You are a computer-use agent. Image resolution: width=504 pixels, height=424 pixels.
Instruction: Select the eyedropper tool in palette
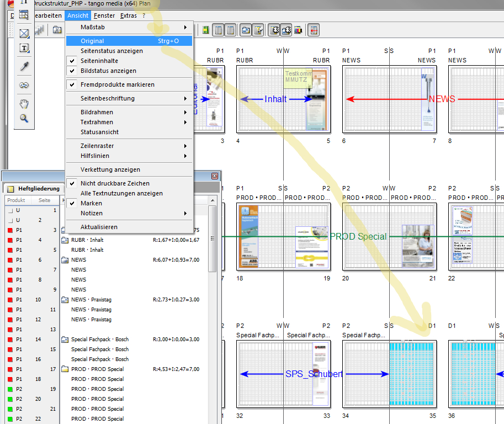point(24,67)
